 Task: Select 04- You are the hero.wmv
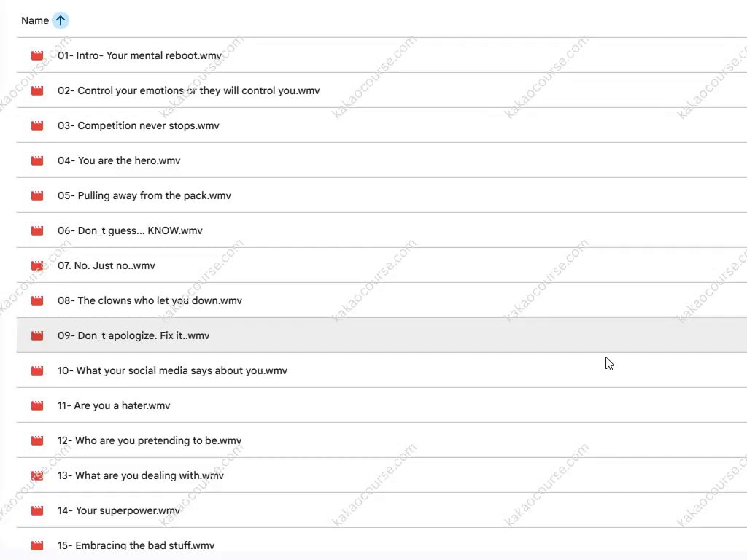point(119,160)
